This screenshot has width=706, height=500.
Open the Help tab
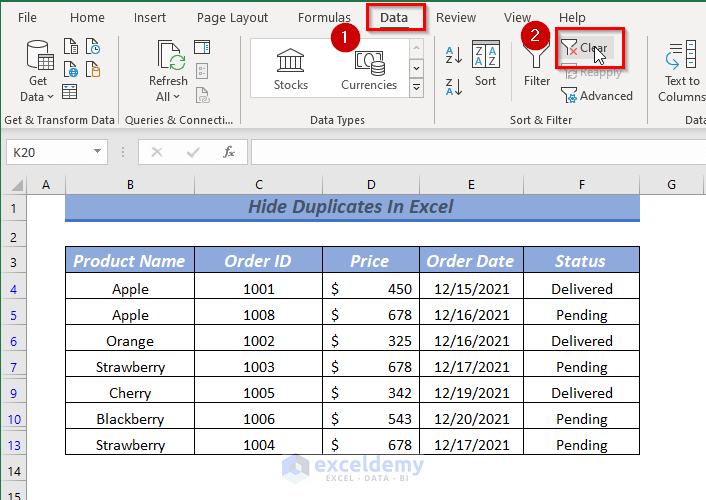[x=572, y=18]
